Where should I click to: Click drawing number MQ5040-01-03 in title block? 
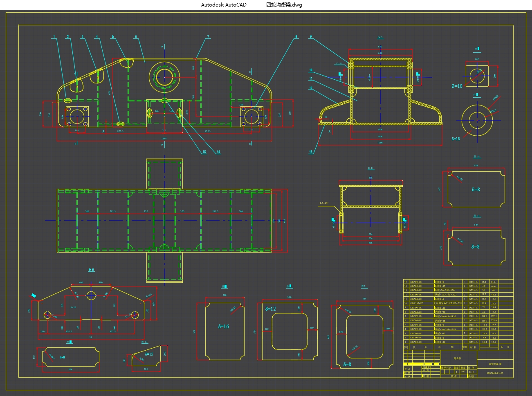point(495,374)
